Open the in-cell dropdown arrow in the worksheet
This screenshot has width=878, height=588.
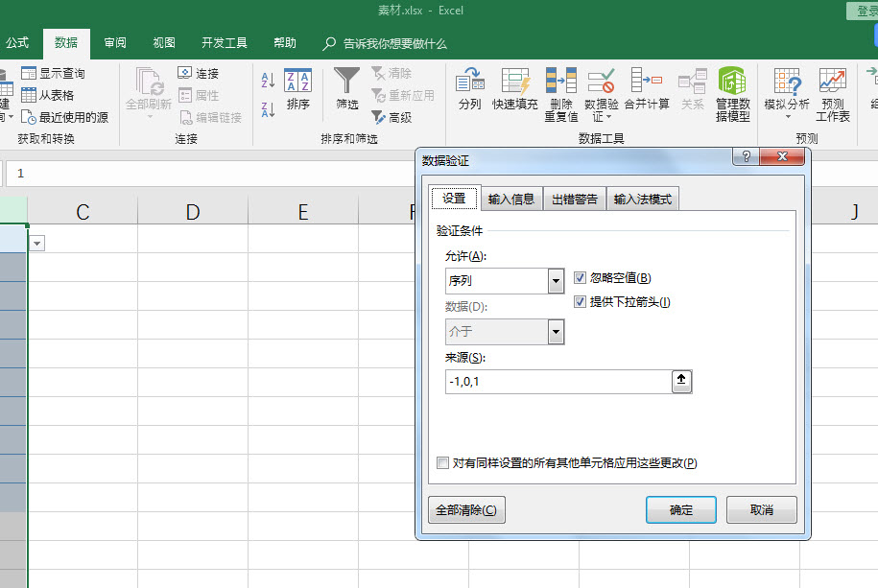coord(36,244)
